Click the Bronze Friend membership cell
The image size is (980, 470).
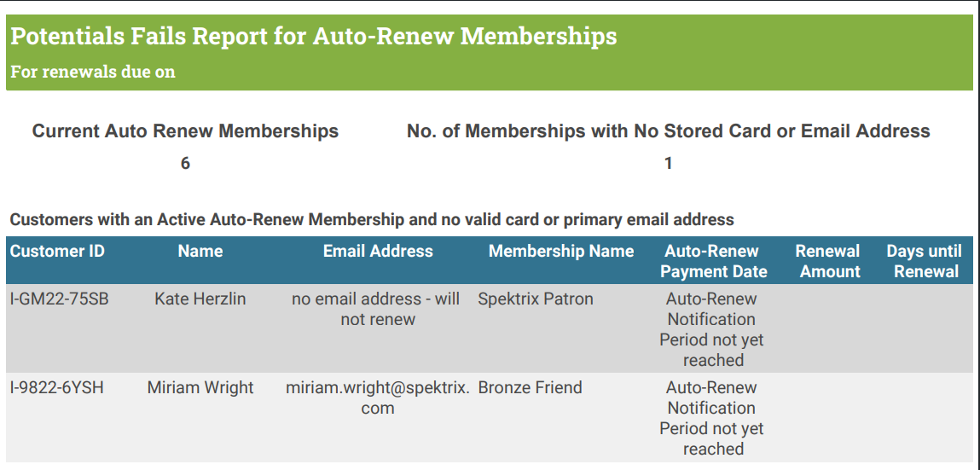[x=530, y=388]
